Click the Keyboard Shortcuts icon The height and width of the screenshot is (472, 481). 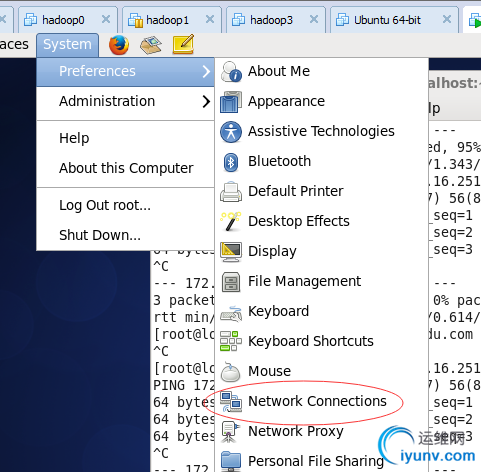231,341
